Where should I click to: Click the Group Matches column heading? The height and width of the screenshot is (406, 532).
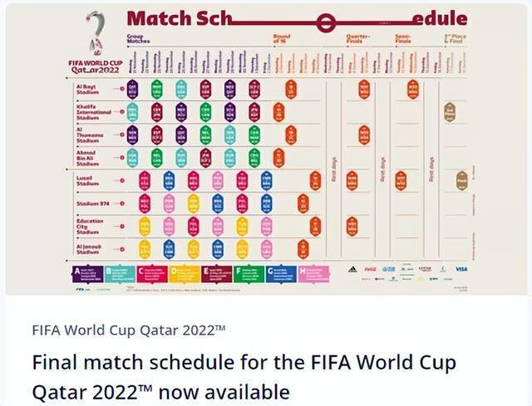point(138,39)
